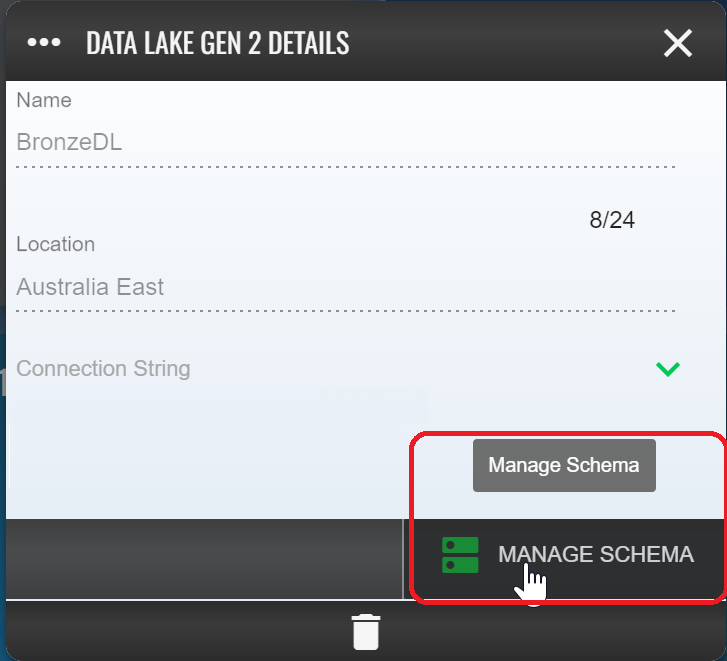
Task: Click the DATA LAKE GEN 2 DETAILS title
Action: click(217, 43)
